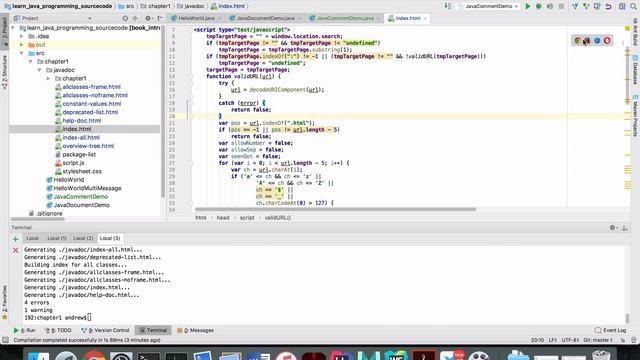Start debugging with the bug icon
640x360 pixels.
click(539, 6)
